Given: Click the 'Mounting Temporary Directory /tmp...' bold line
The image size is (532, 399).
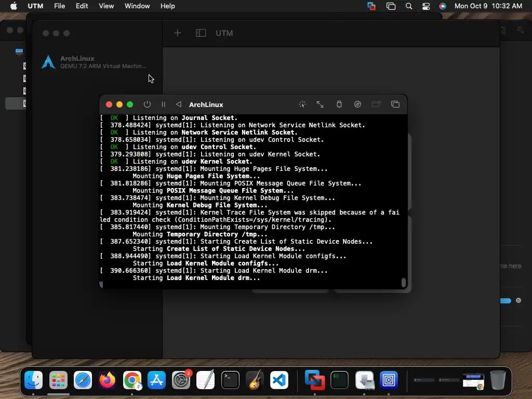Looking at the screenshot, I should pyautogui.click(x=200, y=234).
